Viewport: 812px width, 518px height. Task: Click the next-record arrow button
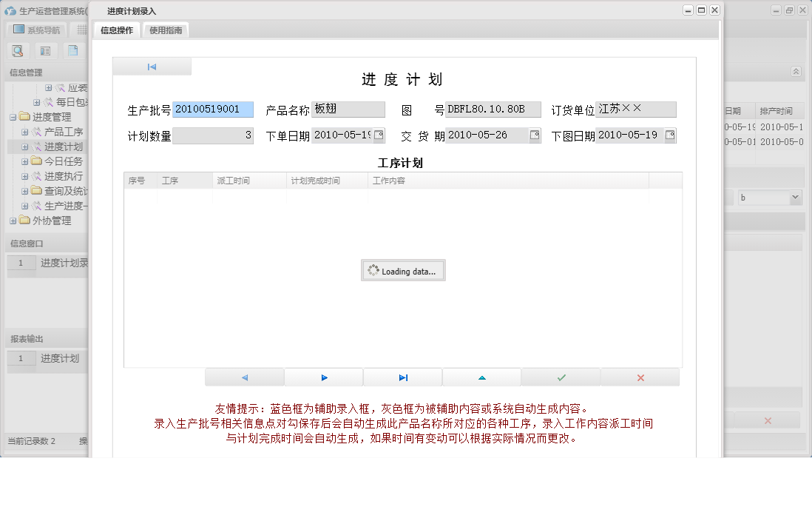324,377
